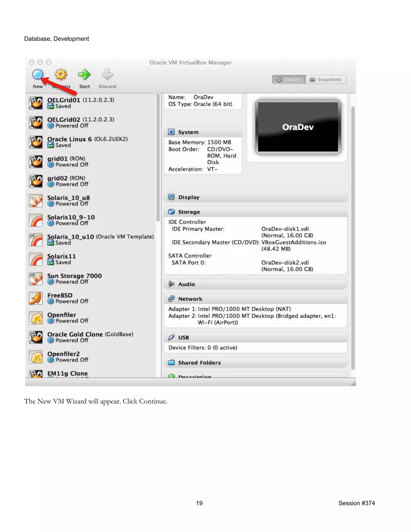Click the Network section icon
The height and width of the screenshot is (532, 411).
pos(171,299)
